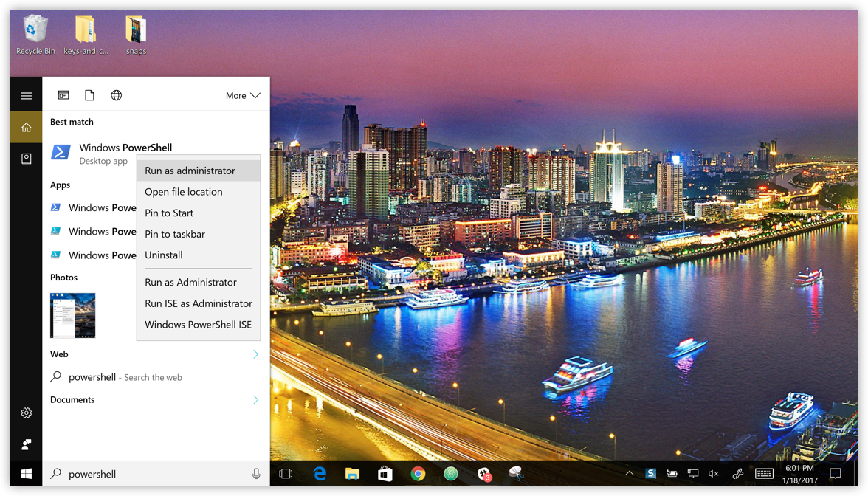
Task: Choose Run as administrator in context menu
Action: pos(190,170)
